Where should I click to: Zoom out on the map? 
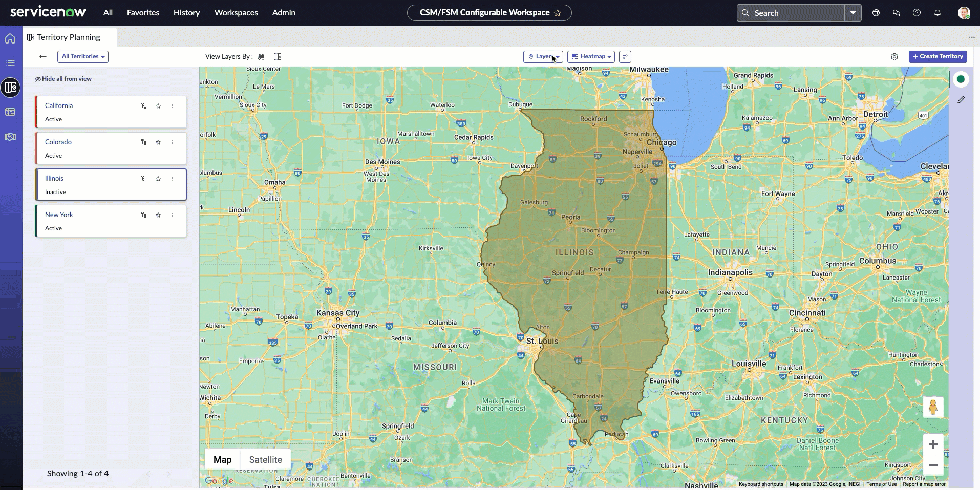(x=933, y=465)
